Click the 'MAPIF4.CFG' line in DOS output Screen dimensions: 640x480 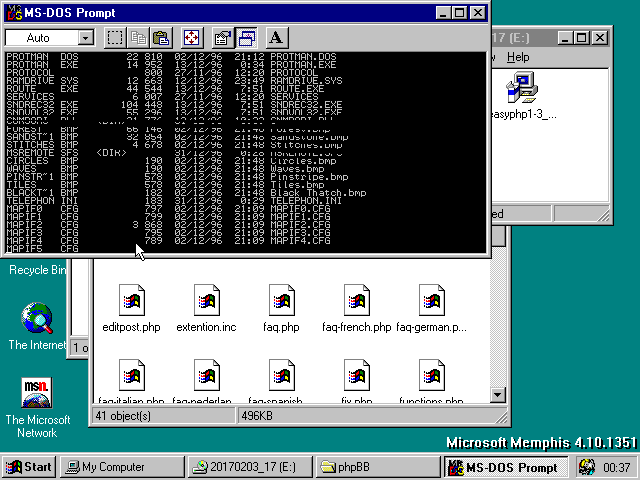[168, 241]
